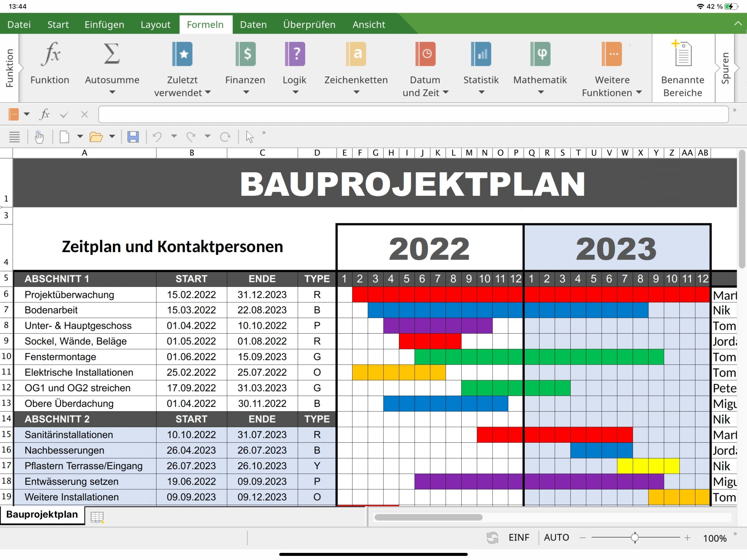Click the Autosumme sigma icon

click(x=112, y=53)
